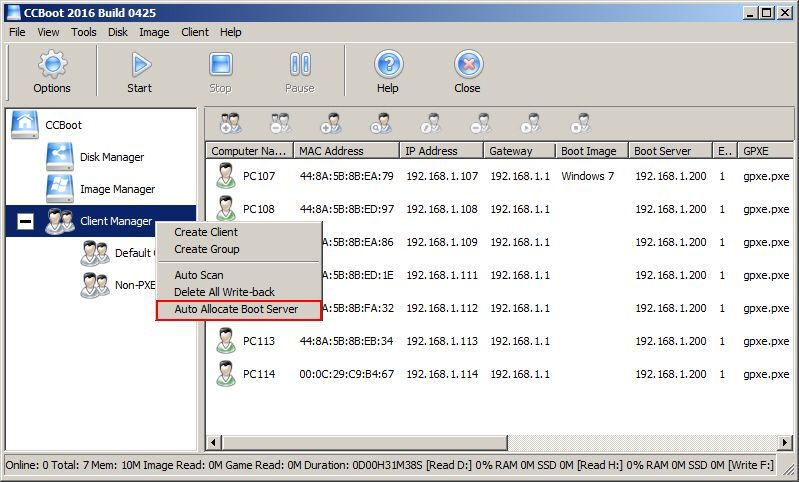The width and height of the screenshot is (799, 482).
Task: Open Help from the toolbar
Action: [388, 71]
